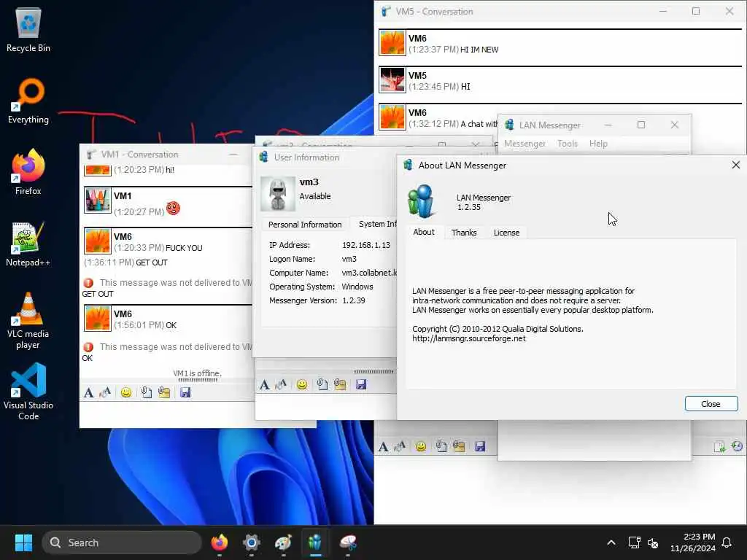Click the version text 1.2.35 in About dialog
The image size is (747, 560).
[469, 207]
